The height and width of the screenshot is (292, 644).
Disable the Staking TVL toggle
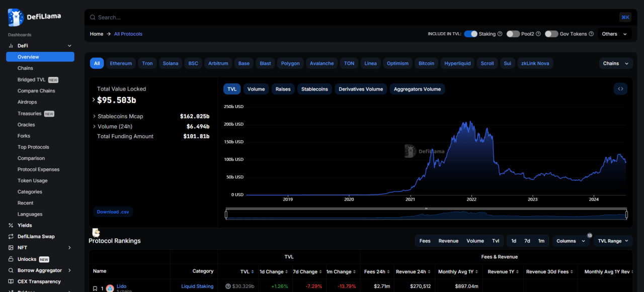[x=470, y=34]
